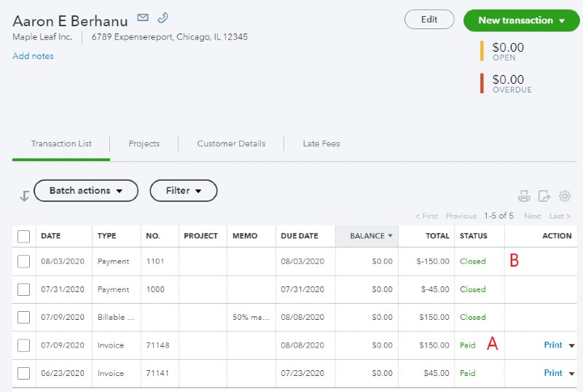Viewport: 583px width, 392px height.
Task: Click the Next pagination link
Action: (533, 216)
